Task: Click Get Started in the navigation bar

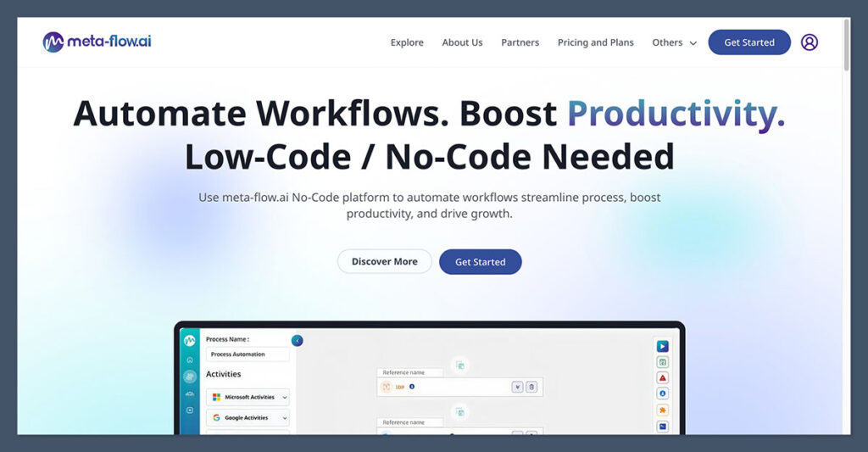Action: click(749, 42)
